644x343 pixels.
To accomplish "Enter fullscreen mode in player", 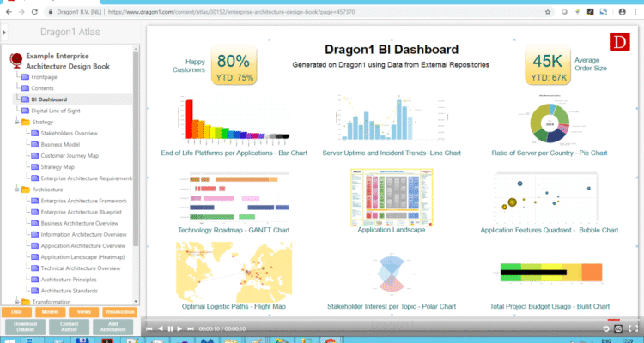I will [634, 328].
